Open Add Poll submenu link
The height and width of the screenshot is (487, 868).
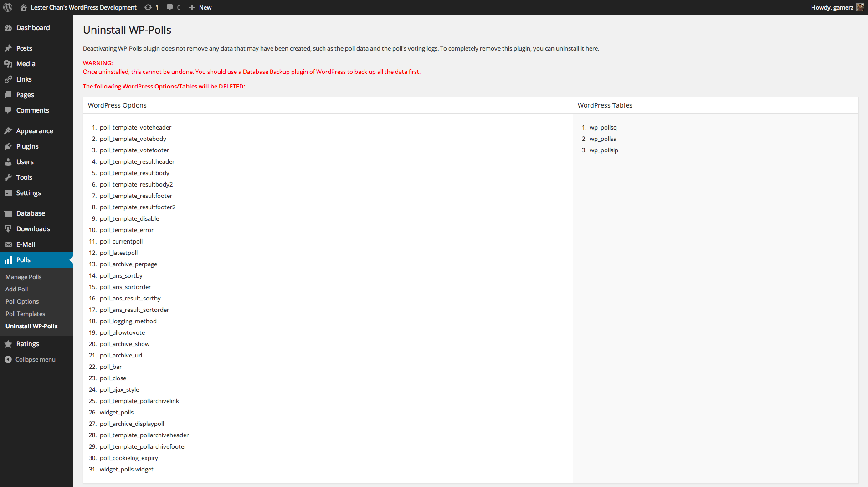click(x=17, y=289)
